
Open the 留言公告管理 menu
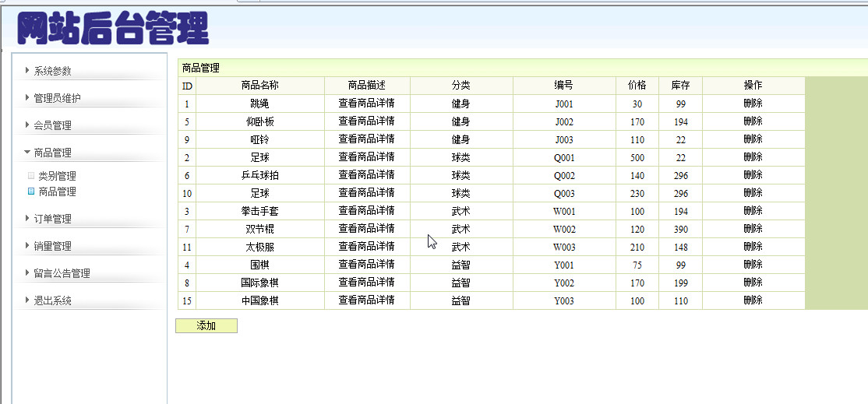58,273
